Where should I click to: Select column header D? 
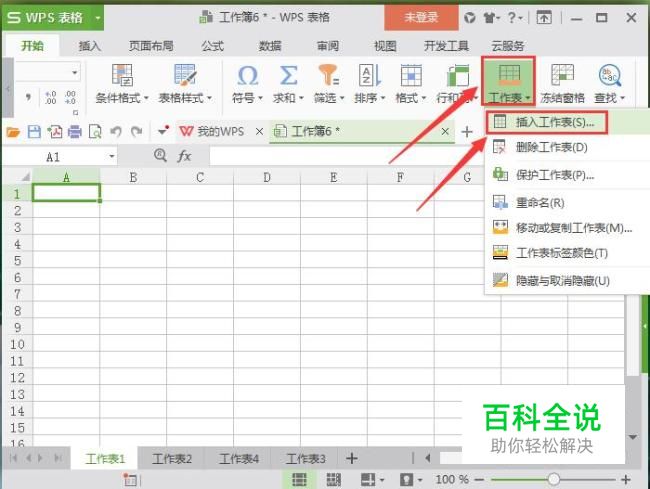click(267, 177)
